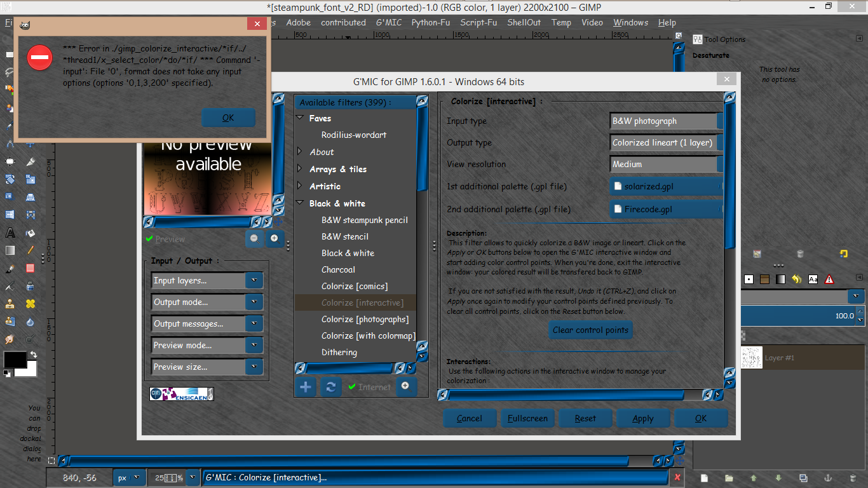Screen dimensions: 868x488
Task: Choose the solarized.gpl palette file button
Action: click(666, 187)
